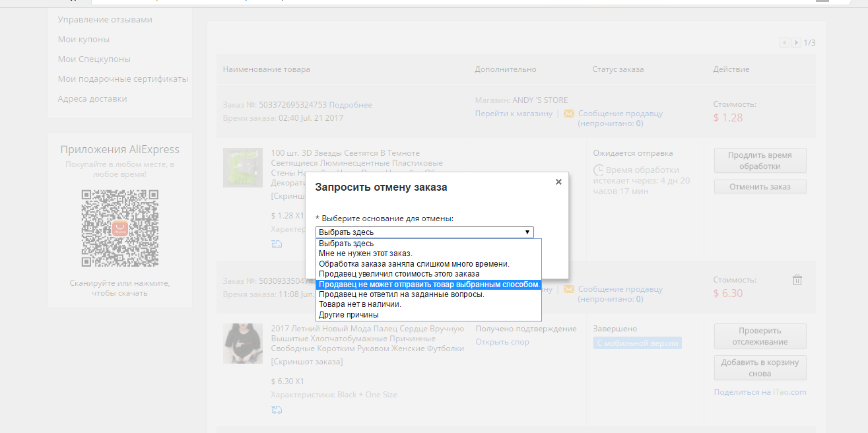Select 'Мне не нужен этот заказ' option
868x433 pixels.
tap(365, 253)
